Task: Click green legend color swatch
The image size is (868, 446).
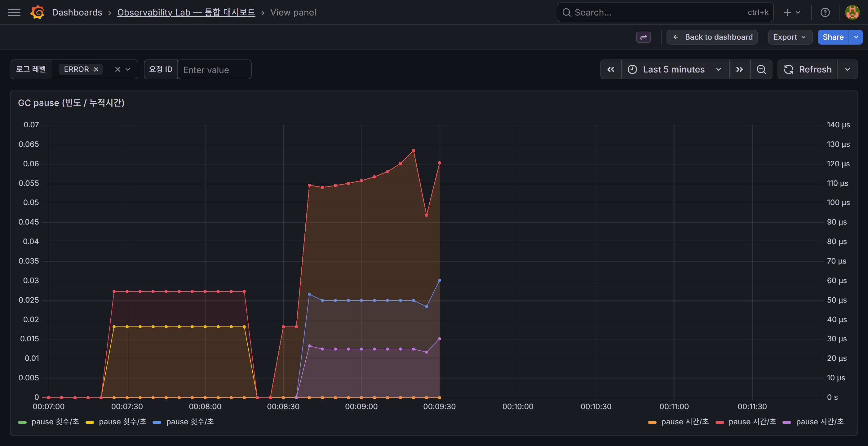Action: 22,422
